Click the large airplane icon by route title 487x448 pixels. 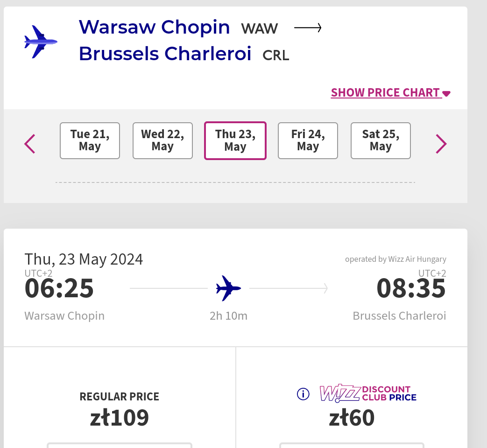41,42
